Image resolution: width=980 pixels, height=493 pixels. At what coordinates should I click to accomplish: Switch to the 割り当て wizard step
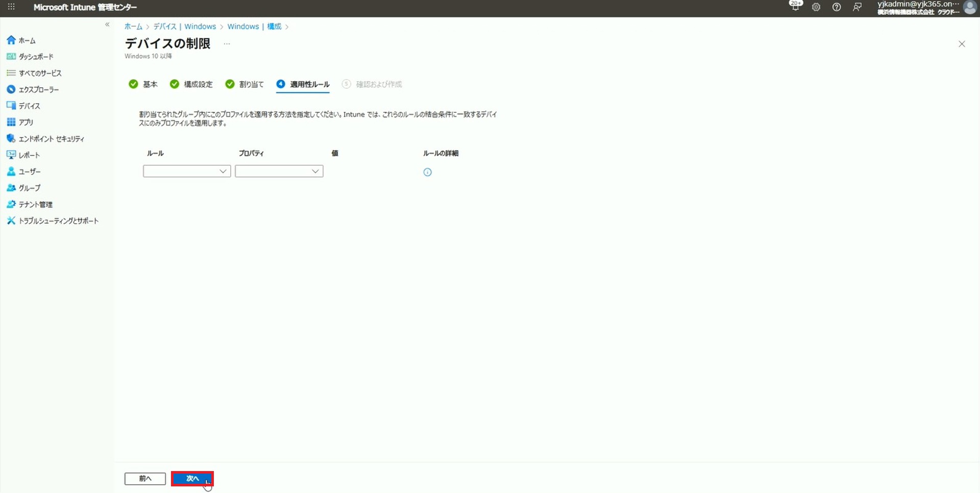[244, 84]
